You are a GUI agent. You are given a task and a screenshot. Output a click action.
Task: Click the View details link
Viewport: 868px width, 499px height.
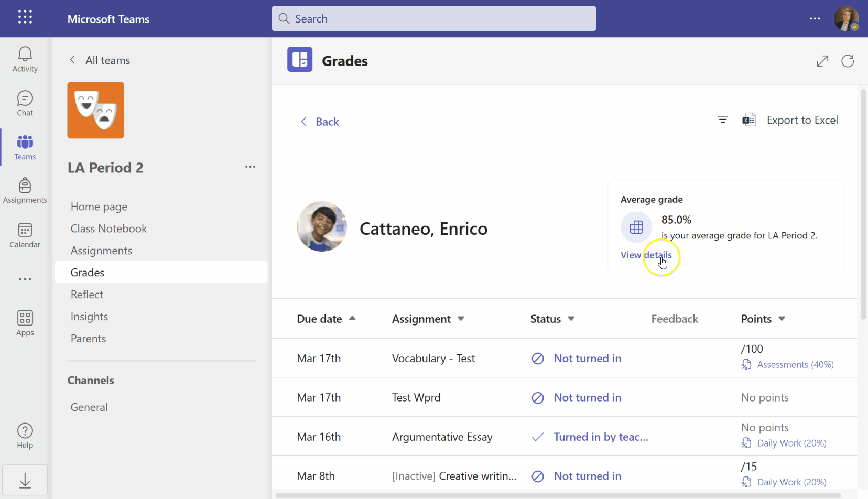pos(646,255)
